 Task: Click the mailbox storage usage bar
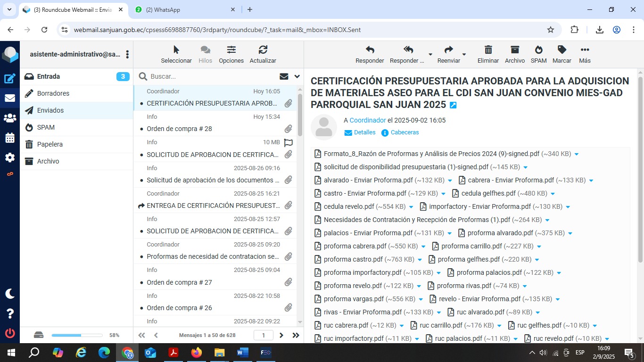pyautogui.click(x=77, y=335)
